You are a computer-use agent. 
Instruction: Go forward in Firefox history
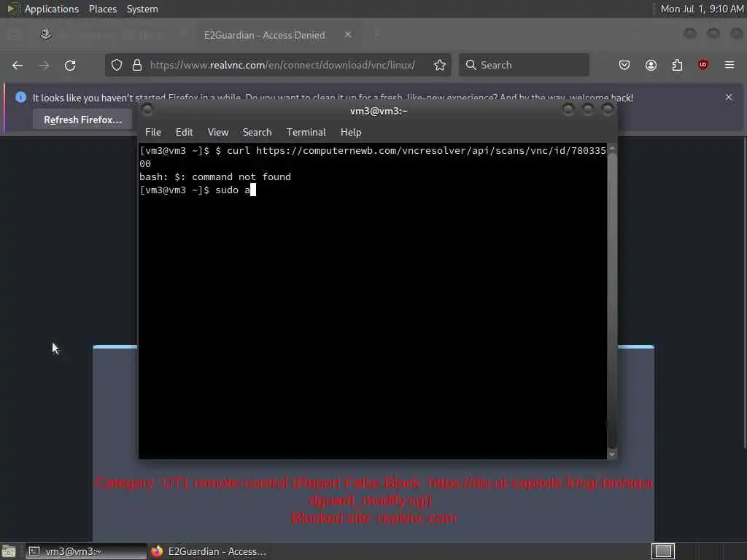click(x=44, y=65)
